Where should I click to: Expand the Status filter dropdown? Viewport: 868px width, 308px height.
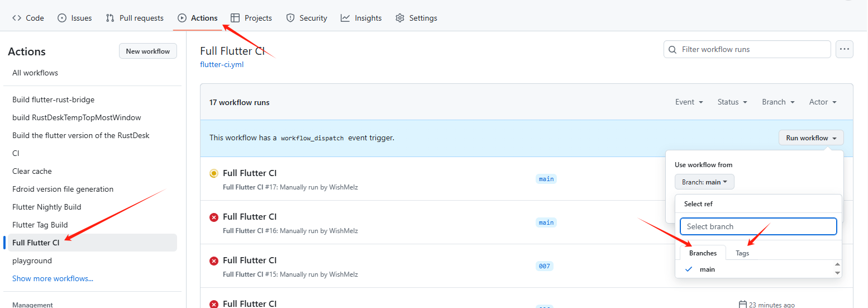pyautogui.click(x=732, y=102)
